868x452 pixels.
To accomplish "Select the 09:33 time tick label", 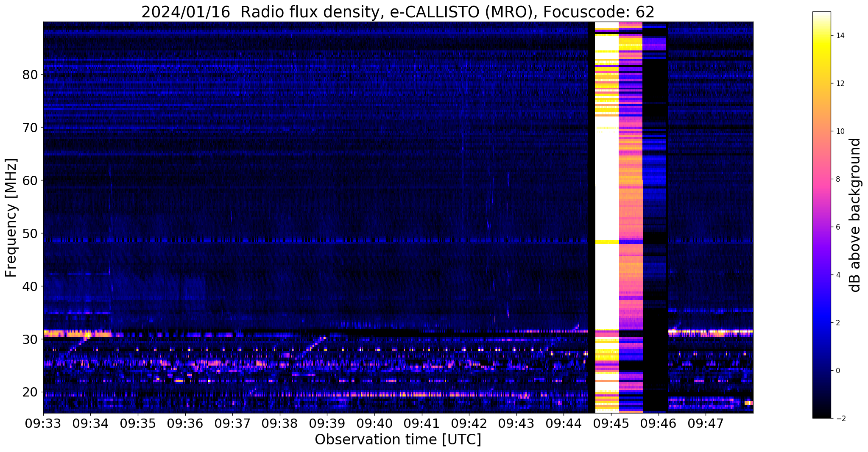I will [x=43, y=424].
